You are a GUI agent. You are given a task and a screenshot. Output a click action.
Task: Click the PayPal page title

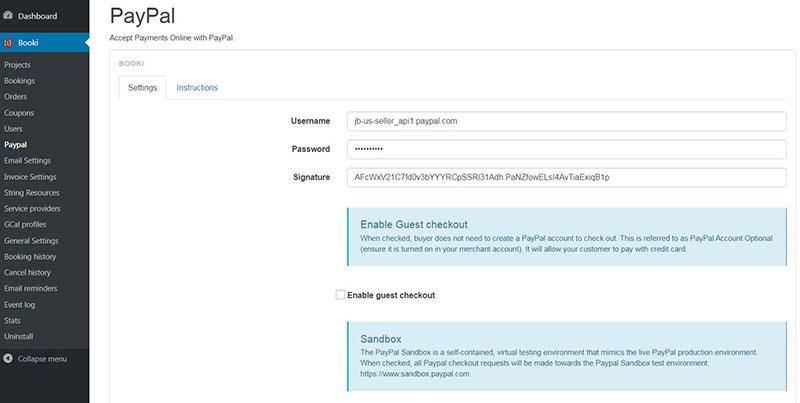point(142,16)
